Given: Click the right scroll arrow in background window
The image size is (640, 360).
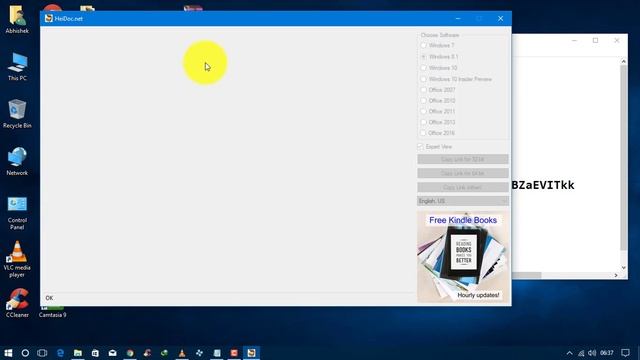Looking at the screenshot, I should (616, 276).
